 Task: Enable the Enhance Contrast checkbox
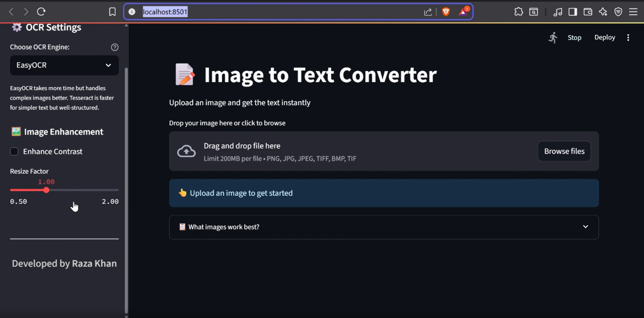point(14,151)
